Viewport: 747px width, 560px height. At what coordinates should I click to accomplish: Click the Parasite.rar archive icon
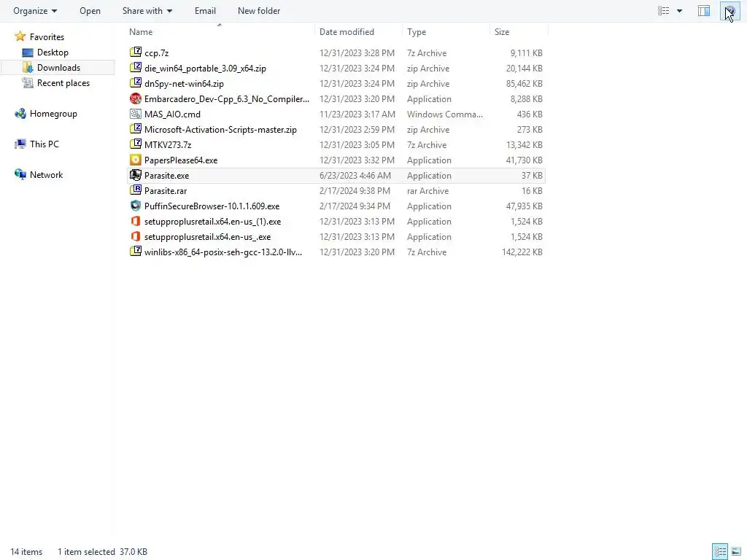coord(136,190)
